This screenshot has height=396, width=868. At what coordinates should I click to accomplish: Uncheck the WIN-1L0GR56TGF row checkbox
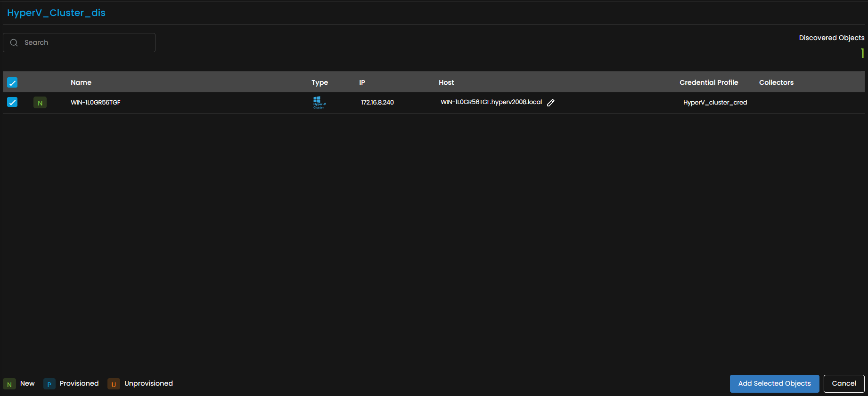(12, 102)
